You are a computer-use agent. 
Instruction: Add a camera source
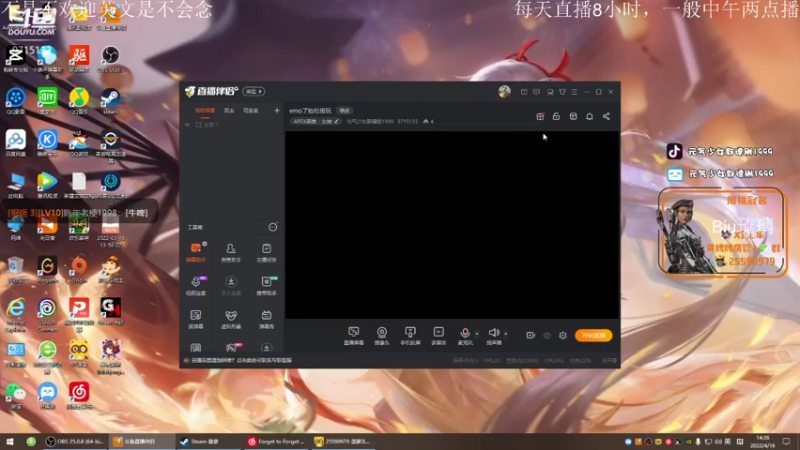[382, 336]
